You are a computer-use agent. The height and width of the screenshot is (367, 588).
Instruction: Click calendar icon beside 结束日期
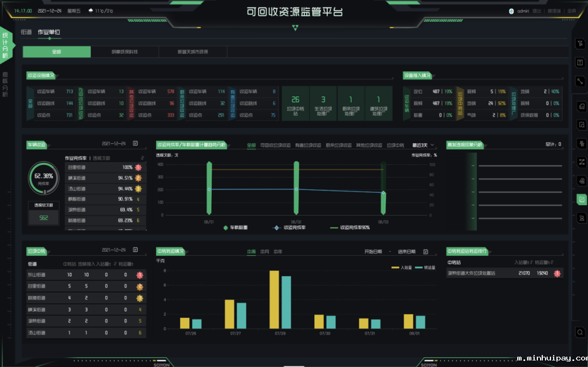(426, 252)
